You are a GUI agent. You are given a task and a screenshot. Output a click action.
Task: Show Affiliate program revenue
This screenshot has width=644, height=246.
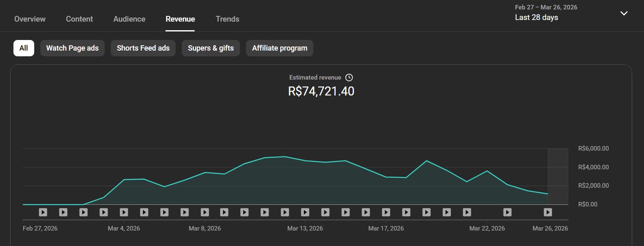[x=279, y=48]
